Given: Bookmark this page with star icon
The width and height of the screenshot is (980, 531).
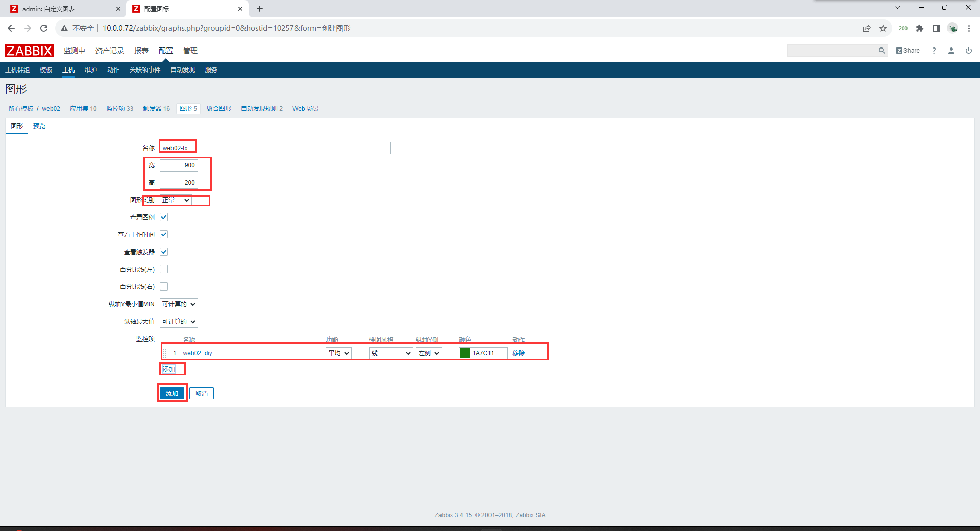Looking at the screenshot, I should click(883, 28).
